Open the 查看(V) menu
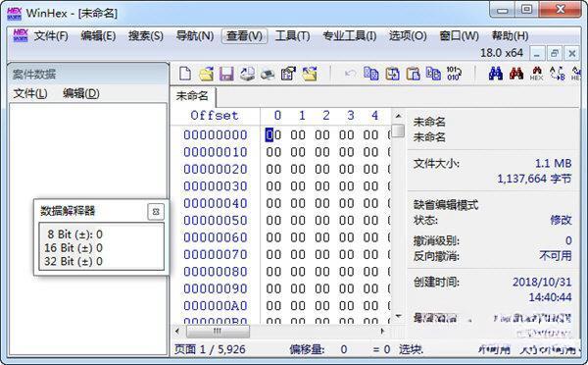This screenshot has width=588, height=365. (x=244, y=36)
